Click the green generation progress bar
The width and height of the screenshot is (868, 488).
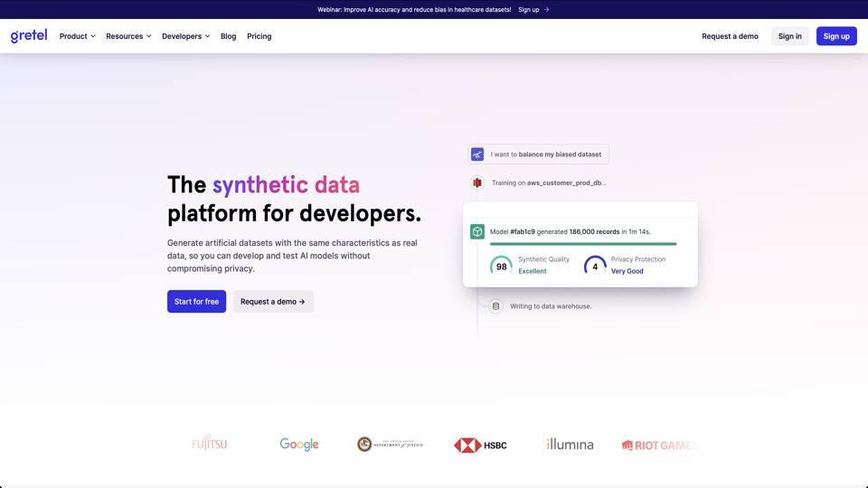coord(582,244)
